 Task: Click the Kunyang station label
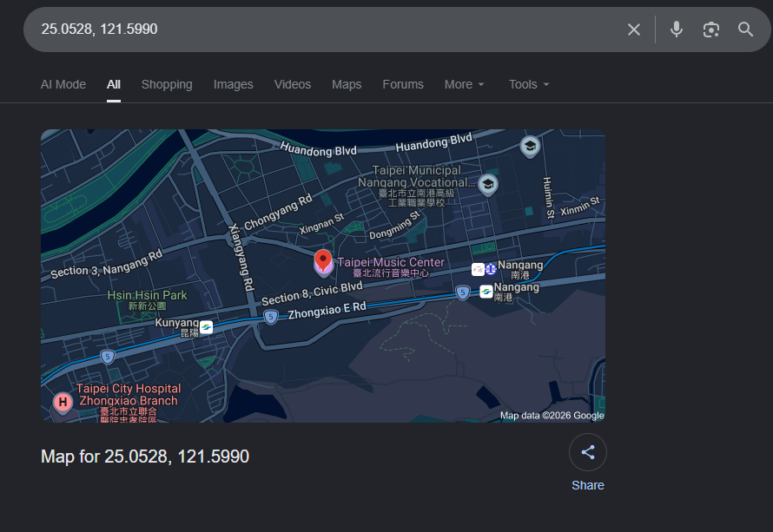(177, 327)
